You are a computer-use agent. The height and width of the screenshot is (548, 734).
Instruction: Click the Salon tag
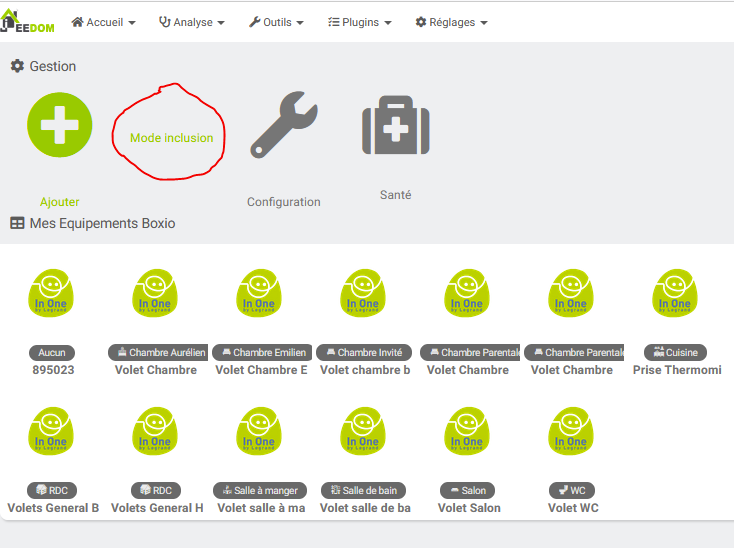click(x=468, y=490)
